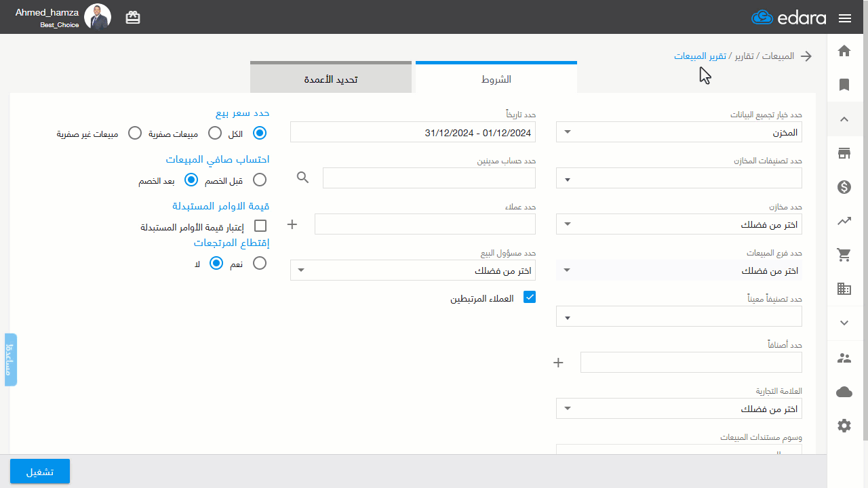Choose قبل الخصم for net sales

click(260, 180)
